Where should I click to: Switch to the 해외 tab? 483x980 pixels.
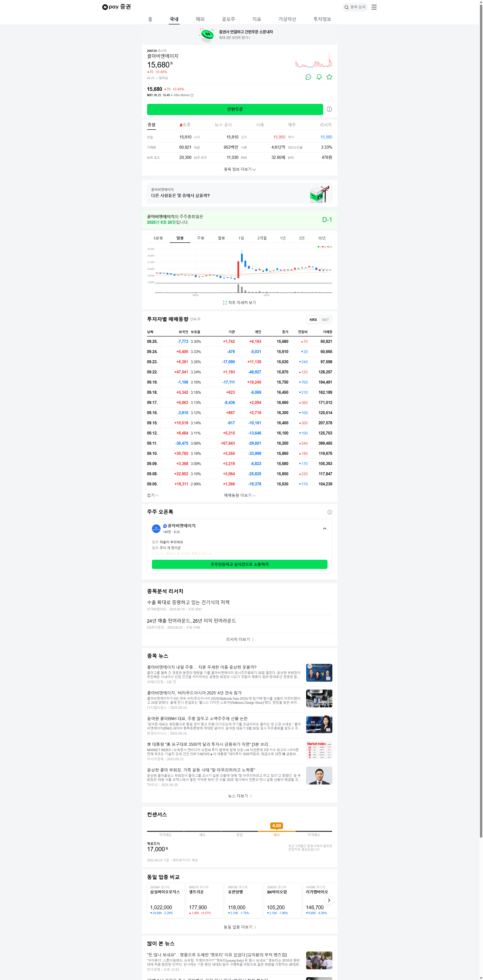[200, 19]
